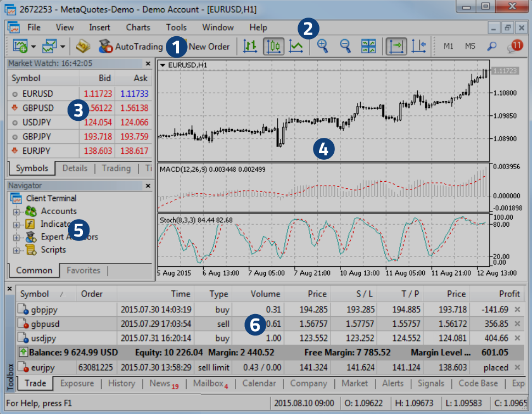Sort trades by the Profit column header
Screen dimensions: 532x414
[x=498, y=294]
